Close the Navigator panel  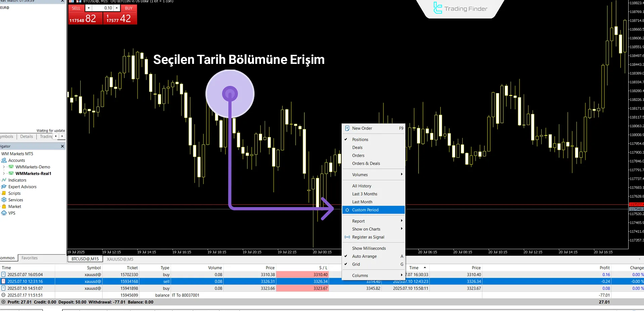pos(62,146)
